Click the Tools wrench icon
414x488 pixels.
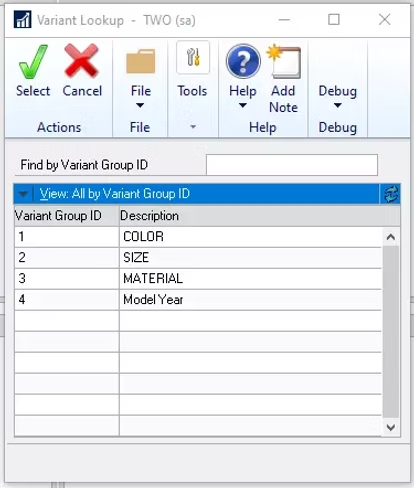193,57
